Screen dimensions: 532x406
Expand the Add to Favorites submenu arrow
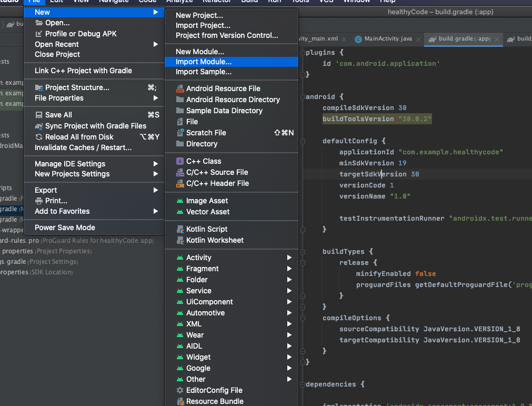(x=155, y=211)
